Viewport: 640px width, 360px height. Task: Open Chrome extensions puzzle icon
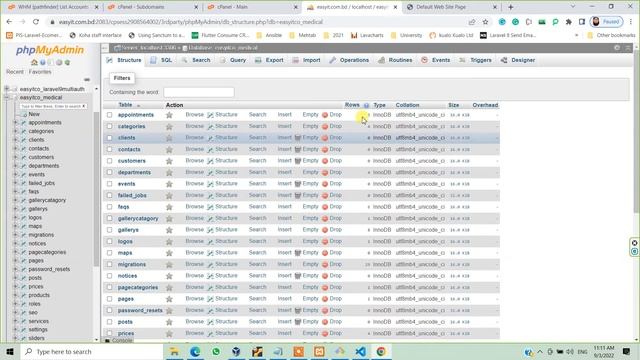[x=569, y=22]
